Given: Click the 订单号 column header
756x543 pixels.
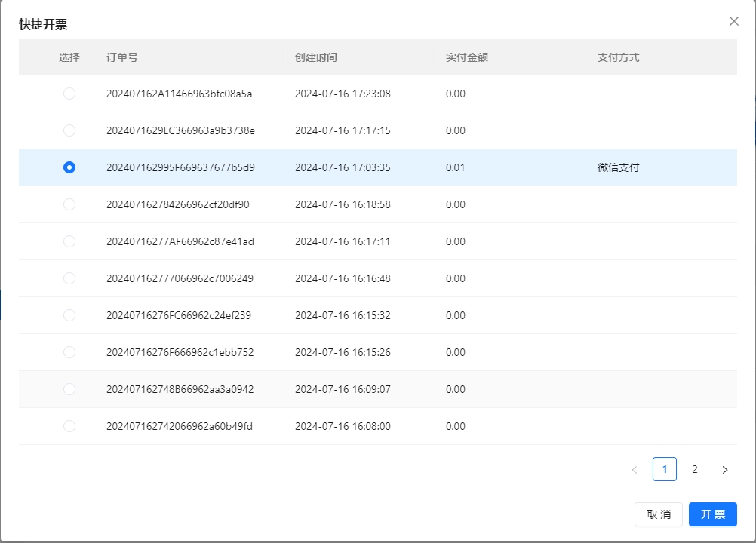Looking at the screenshot, I should coord(121,57).
